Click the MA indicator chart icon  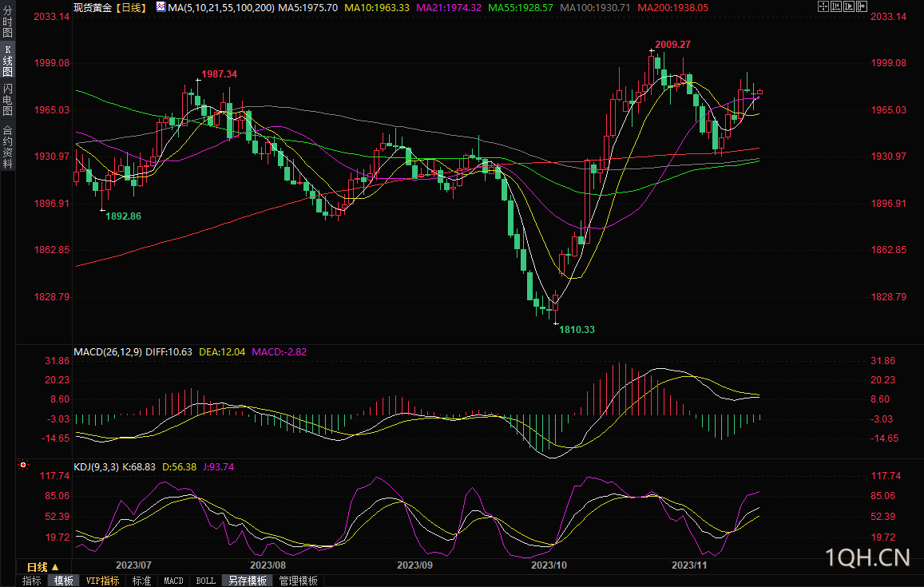coord(161,6)
